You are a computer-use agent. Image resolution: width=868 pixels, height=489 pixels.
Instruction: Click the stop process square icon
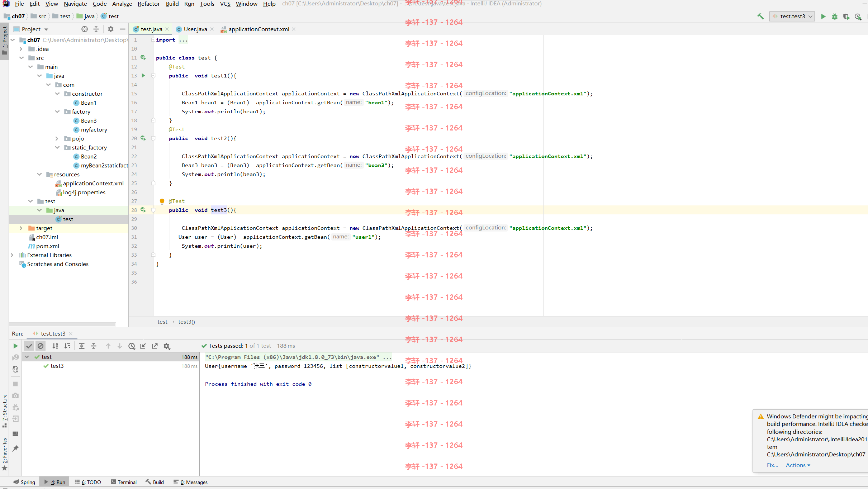point(15,384)
